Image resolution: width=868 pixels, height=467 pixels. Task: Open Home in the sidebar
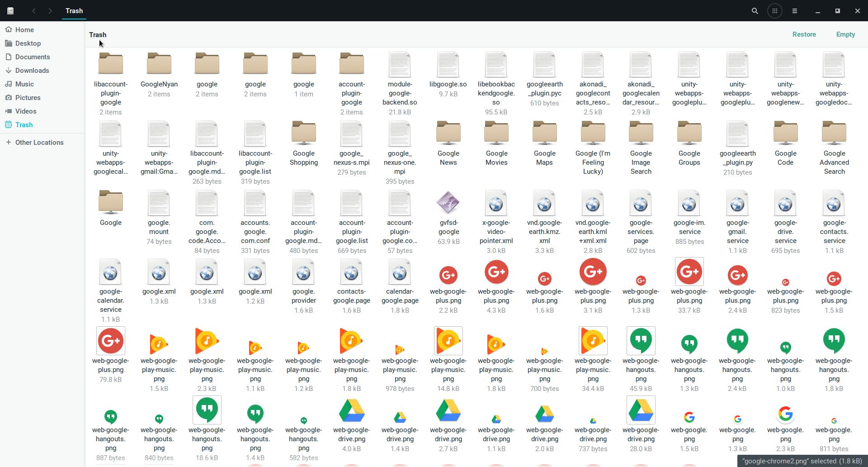pyautogui.click(x=24, y=30)
